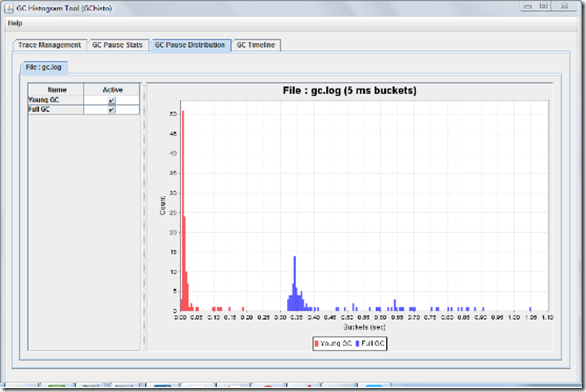Click the red Young GC legend swatch
586x392 pixels.
click(x=317, y=343)
